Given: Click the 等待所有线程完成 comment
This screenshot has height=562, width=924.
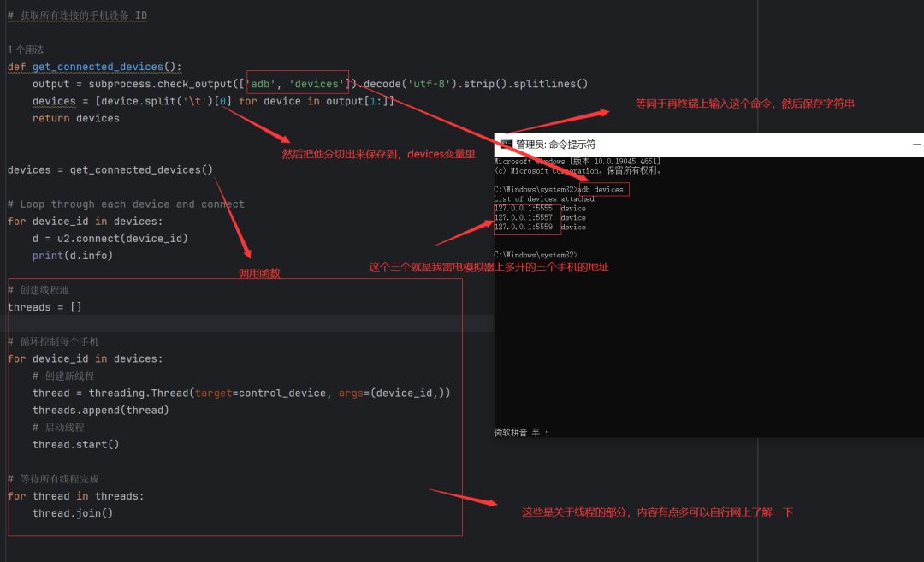Looking at the screenshot, I should (53, 479).
